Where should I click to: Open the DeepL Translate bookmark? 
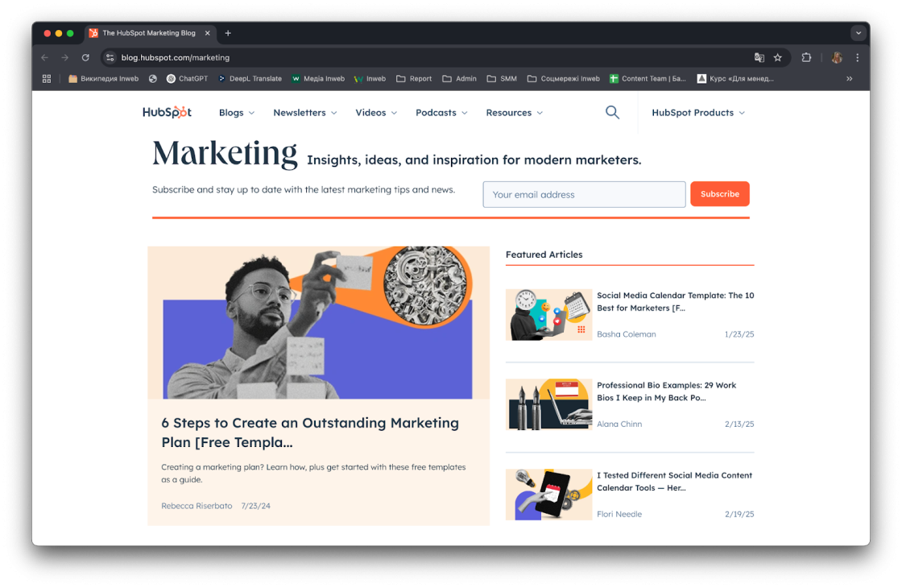click(x=250, y=79)
